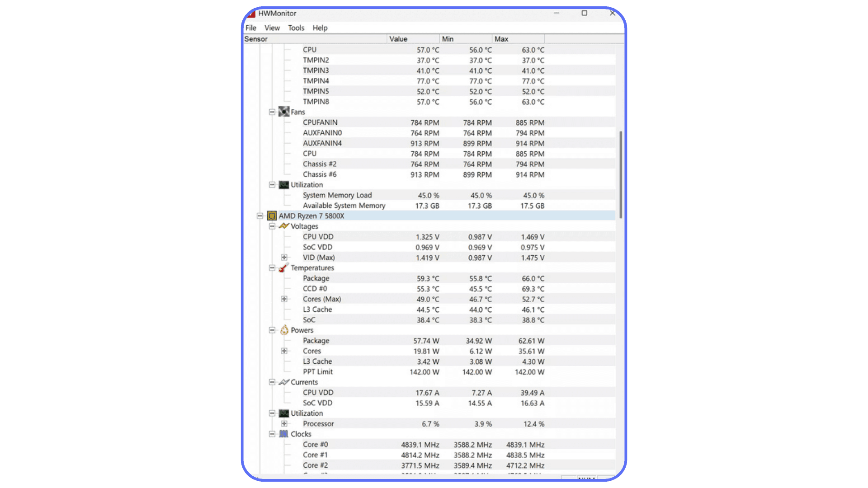Click the 142.00 W PPT Limit value
This screenshot has height=488, width=868.
click(425, 372)
